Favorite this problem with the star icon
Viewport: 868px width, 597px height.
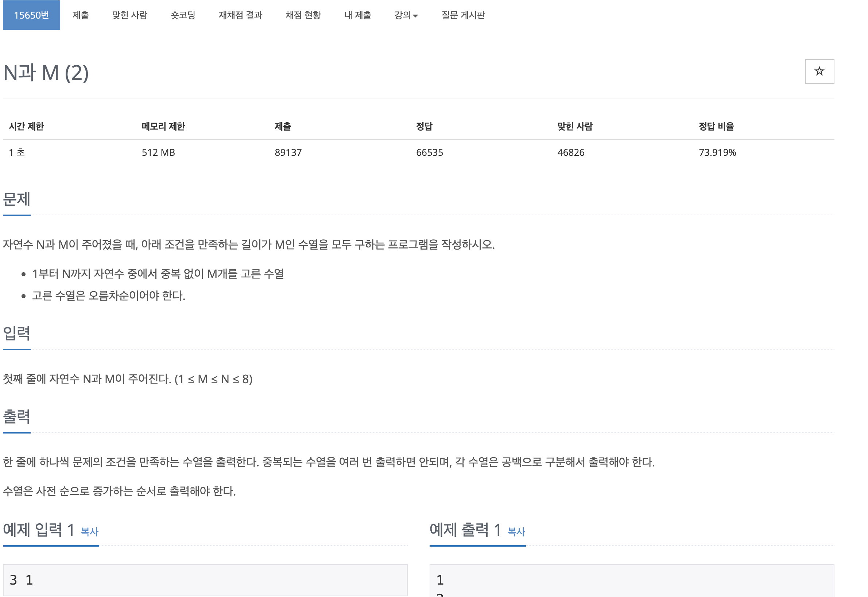(x=819, y=72)
